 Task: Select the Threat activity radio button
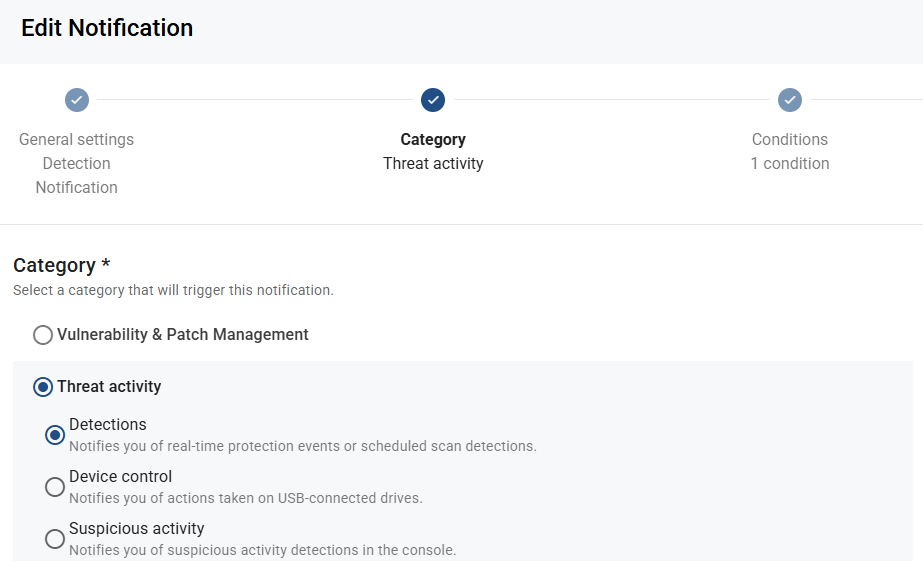[42, 387]
